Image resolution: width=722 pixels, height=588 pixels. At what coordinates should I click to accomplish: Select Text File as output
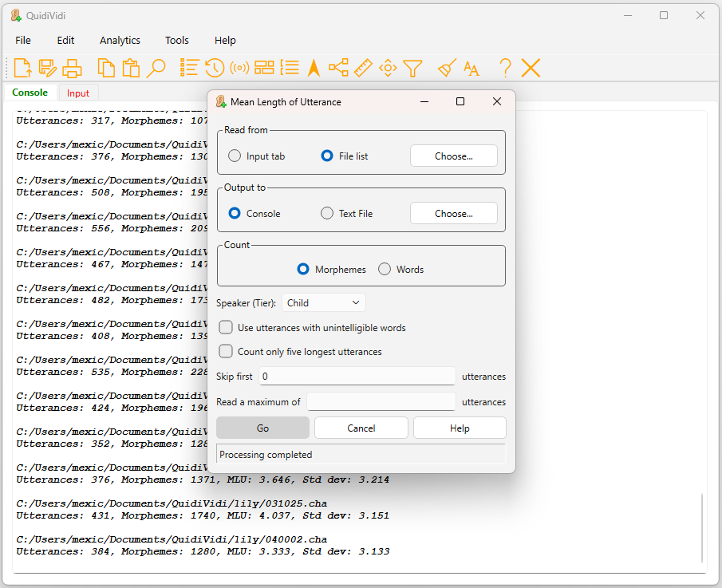pyautogui.click(x=327, y=214)
